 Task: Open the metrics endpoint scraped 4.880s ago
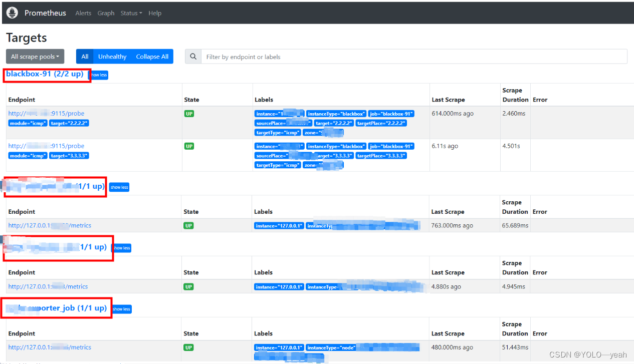coord(48,286)
